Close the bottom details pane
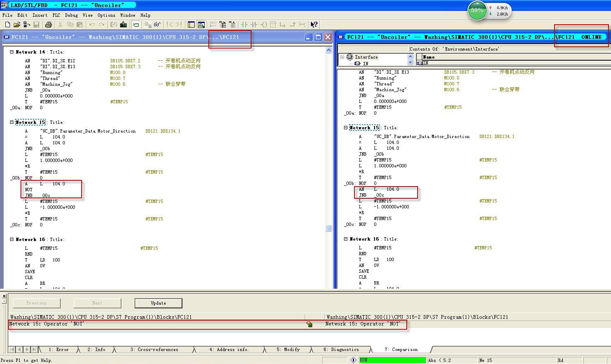The width and height of the screenshot is (611, 364). pyautogui.click(x=4, y=296)
